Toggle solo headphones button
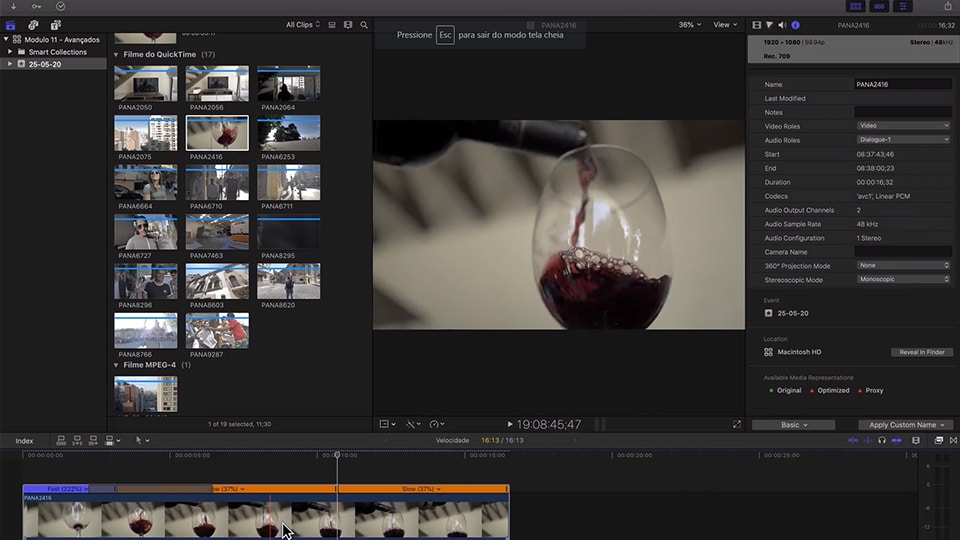This screenshot has height=540, width=960. 882,440
